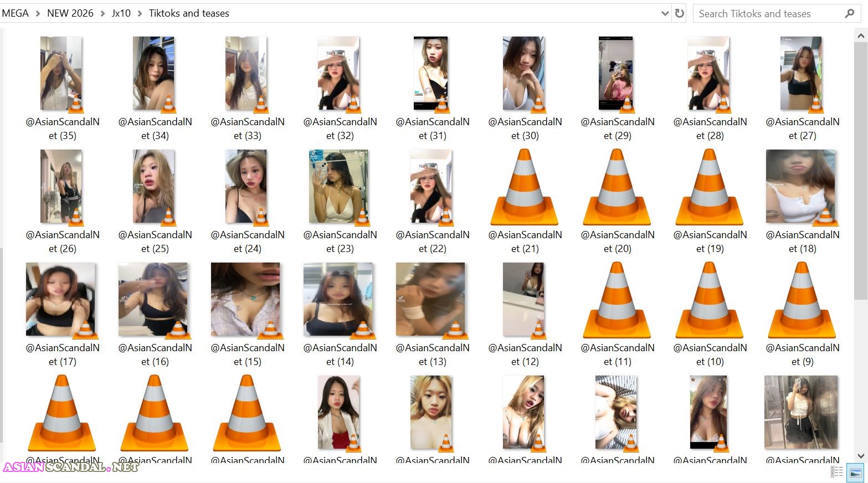Click the file name "@AsianScandalNet (16)"
The image size is (868, 483).
(155, 354)
